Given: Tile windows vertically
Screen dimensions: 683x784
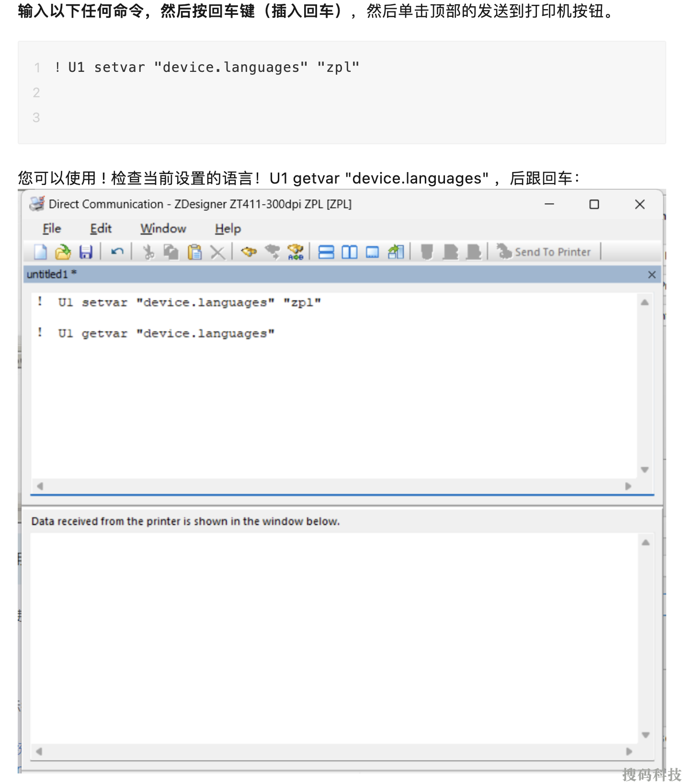Looking at the screenshot, I should (x=349, y=252).
